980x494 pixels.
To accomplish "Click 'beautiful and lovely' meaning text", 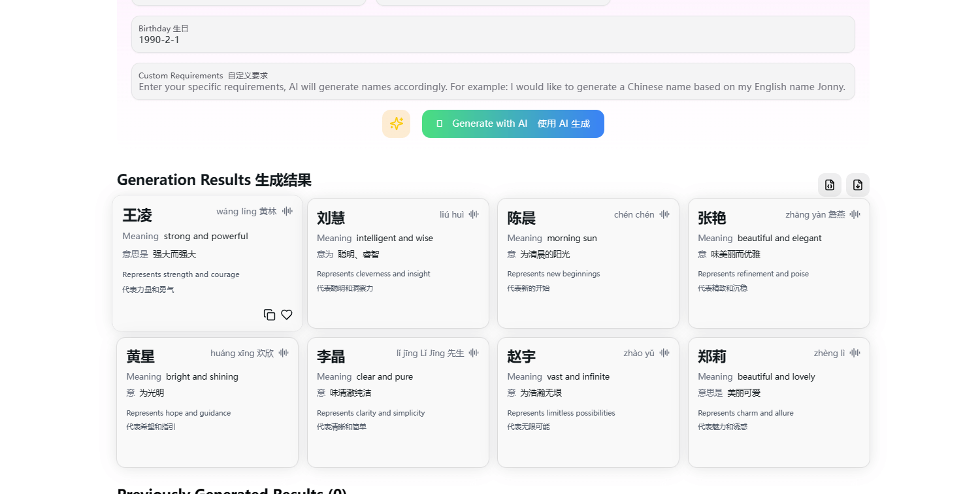I will coord(776,376).
